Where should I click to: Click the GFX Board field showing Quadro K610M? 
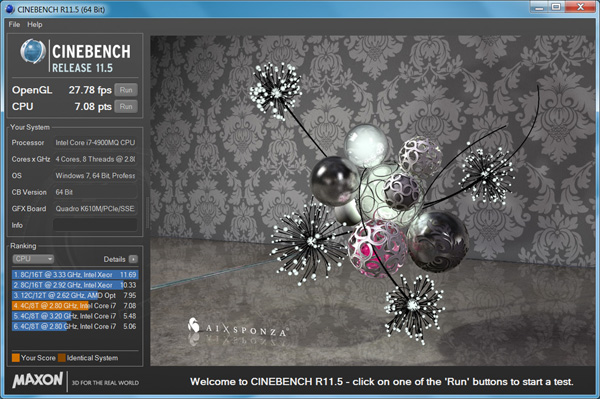click(x=95, y=208)
